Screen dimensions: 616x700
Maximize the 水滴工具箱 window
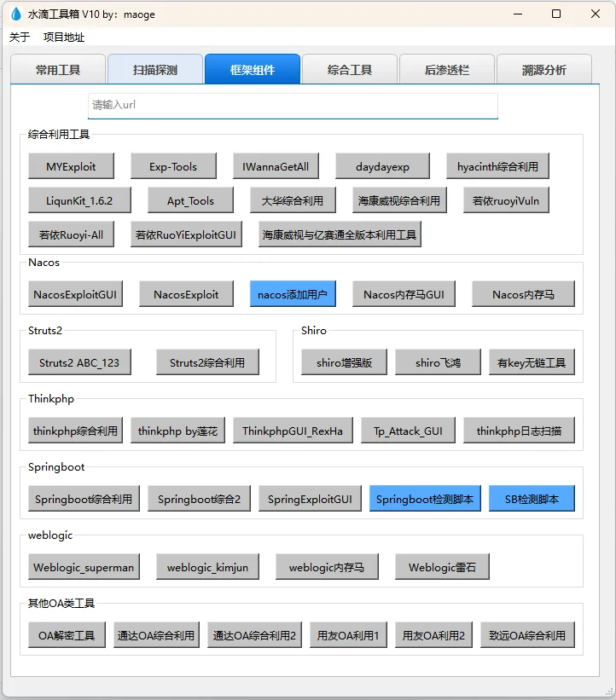coord(556,14)
